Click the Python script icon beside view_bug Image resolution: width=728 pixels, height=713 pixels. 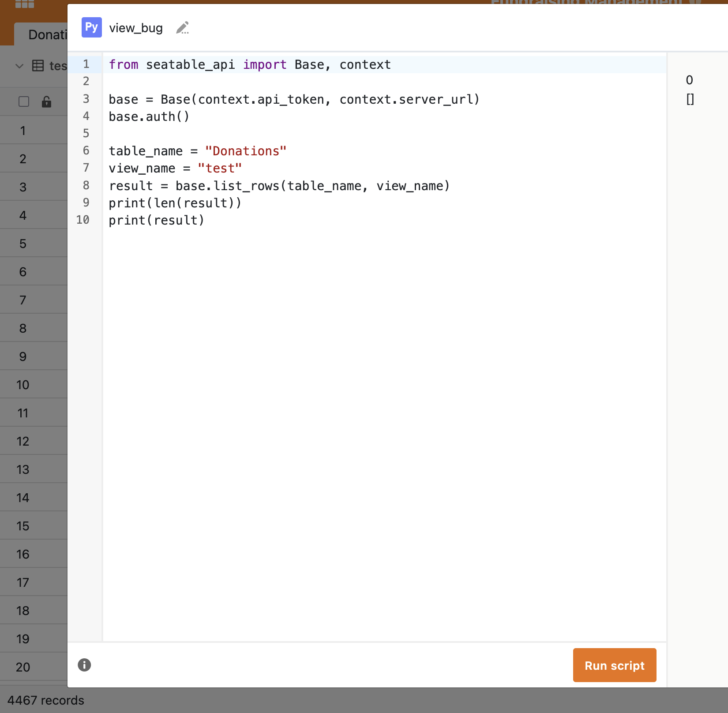point(91,27)
